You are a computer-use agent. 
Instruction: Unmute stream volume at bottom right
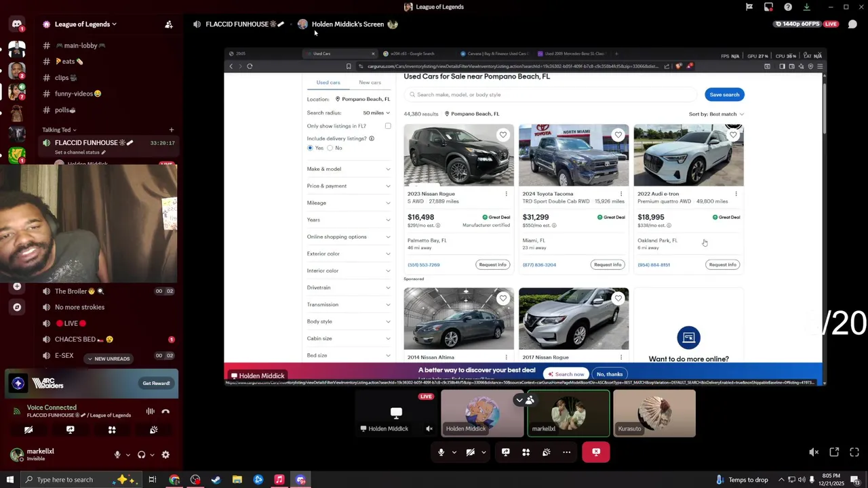(814, 452)
